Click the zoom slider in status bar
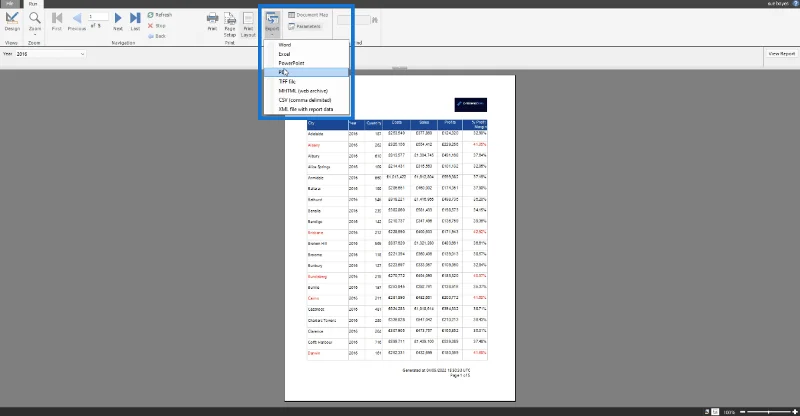The height and width of the screenshot is (416, 800). (769, 411)
